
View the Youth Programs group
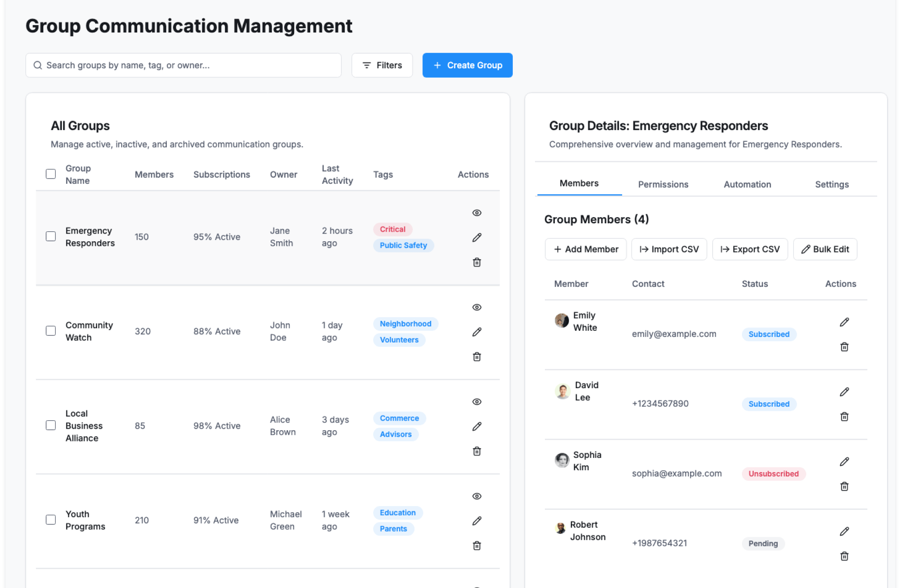[477, 496]
